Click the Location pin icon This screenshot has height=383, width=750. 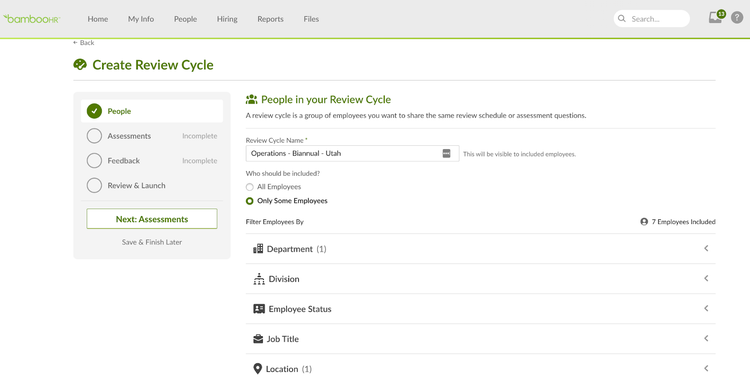pyautogui.click(x=257, y=369)
